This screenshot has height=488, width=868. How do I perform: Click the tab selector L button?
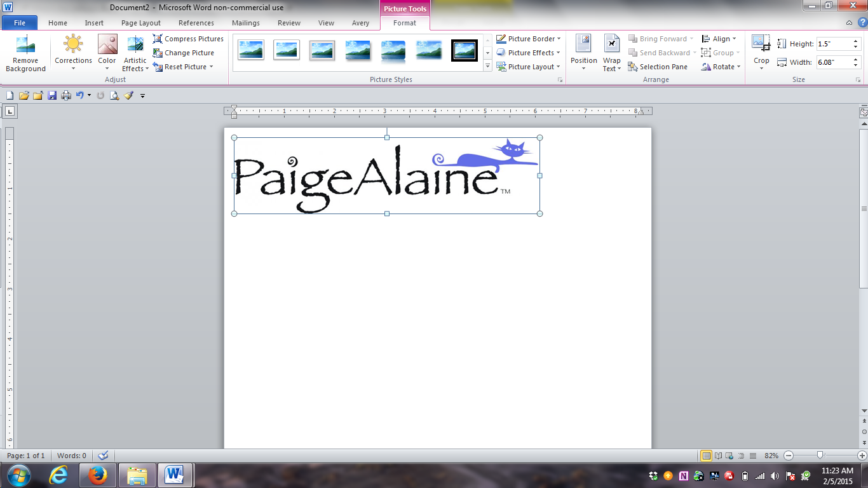tap(10, 112)
